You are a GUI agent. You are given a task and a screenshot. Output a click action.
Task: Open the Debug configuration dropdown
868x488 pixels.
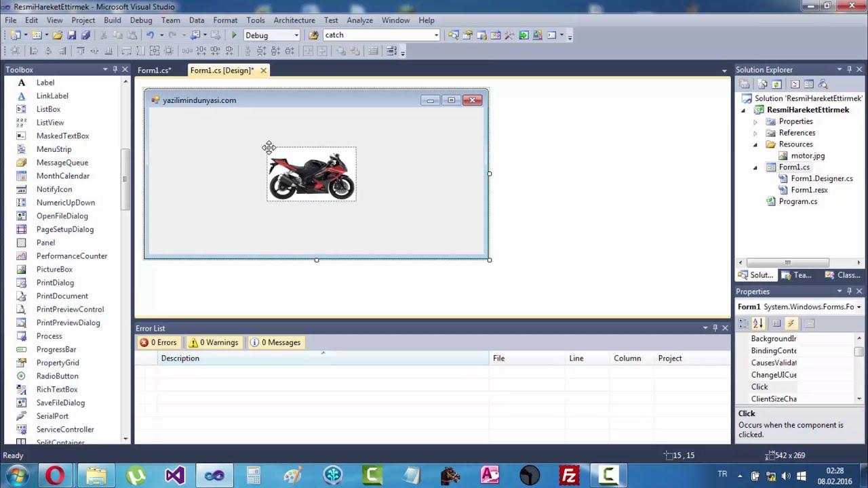296,35
